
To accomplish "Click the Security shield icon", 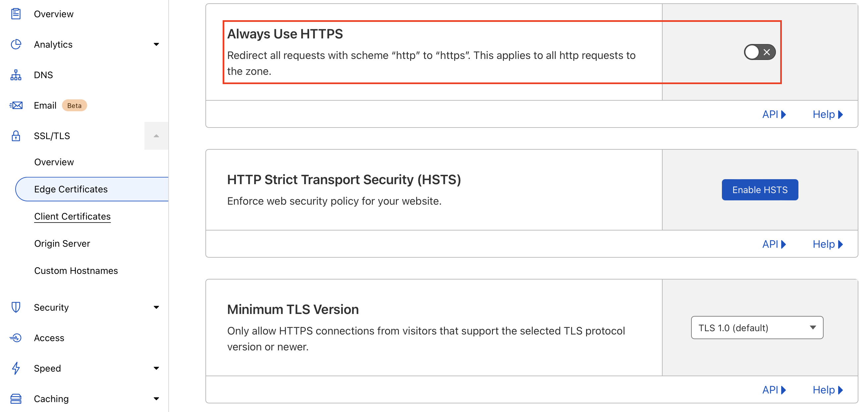I will pos(16,307).
